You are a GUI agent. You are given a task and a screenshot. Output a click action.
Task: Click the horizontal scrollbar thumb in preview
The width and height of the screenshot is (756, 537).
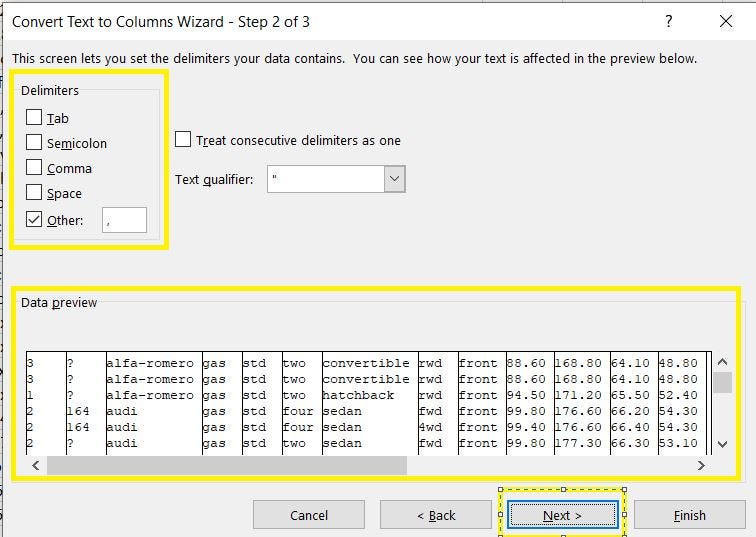tap(227, 465)
